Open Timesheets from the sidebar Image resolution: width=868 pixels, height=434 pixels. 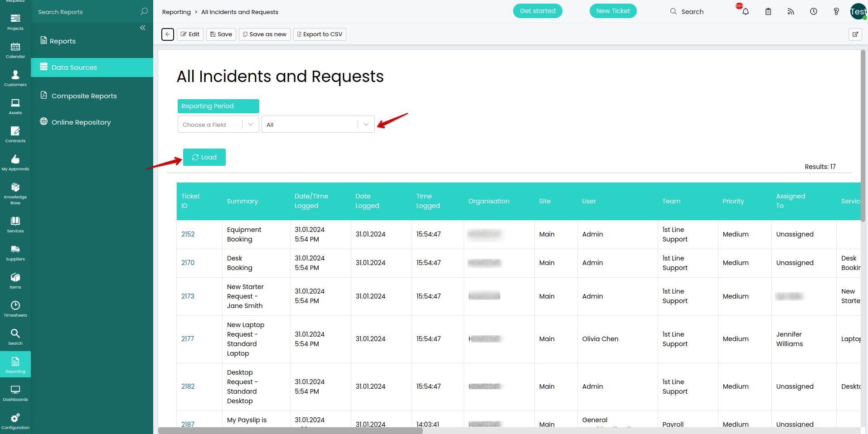[15, 309]
